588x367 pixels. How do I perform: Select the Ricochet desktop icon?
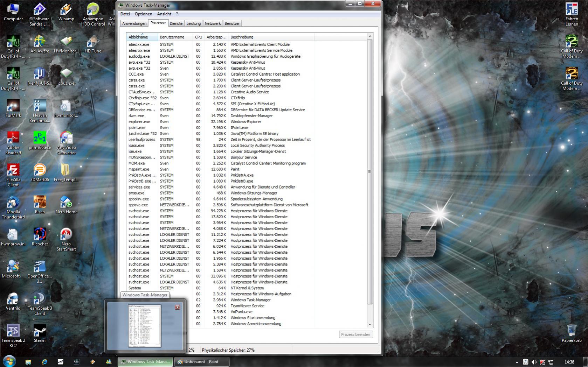40,238
